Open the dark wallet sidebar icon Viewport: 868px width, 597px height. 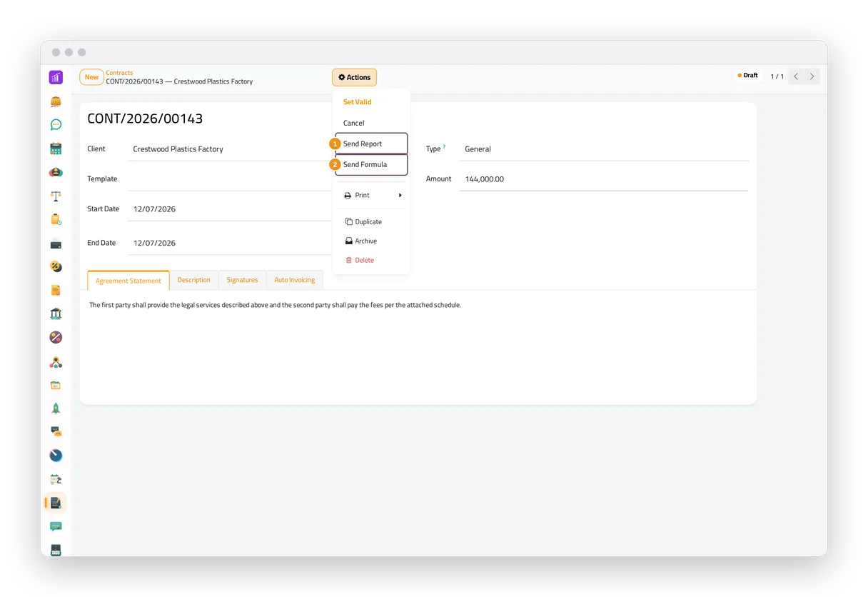[x=56, y=244]
